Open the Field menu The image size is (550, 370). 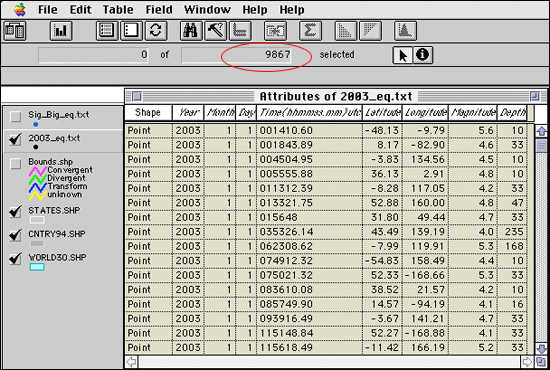159,9
